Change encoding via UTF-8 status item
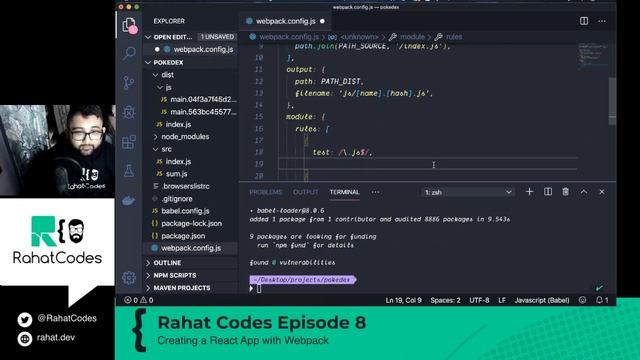This screenshot has width=640, height=360. 479,300
